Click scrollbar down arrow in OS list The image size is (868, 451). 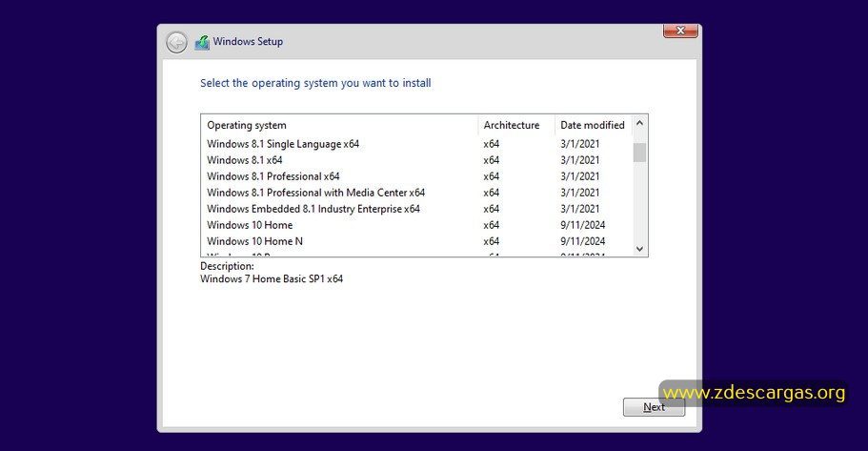click(x=640, y=249)
